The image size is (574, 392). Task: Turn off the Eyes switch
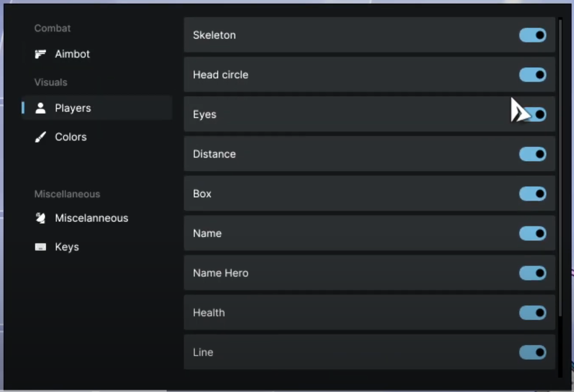tap(535, 115)
